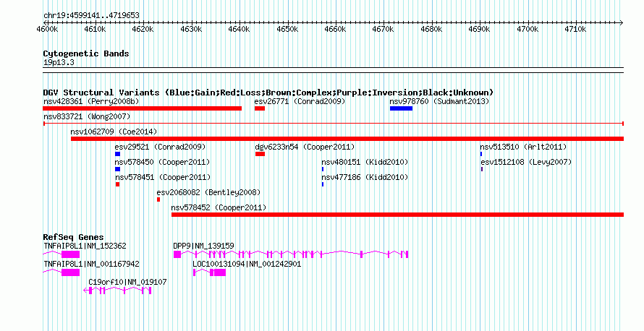Open the nsv578451 (Cooper2011) variant label

point(163,177)
